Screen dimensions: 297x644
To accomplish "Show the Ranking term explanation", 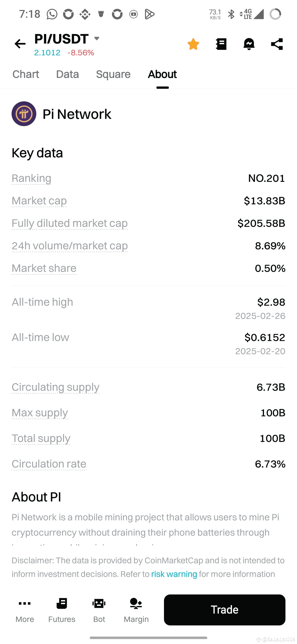I will pos(32,179).
